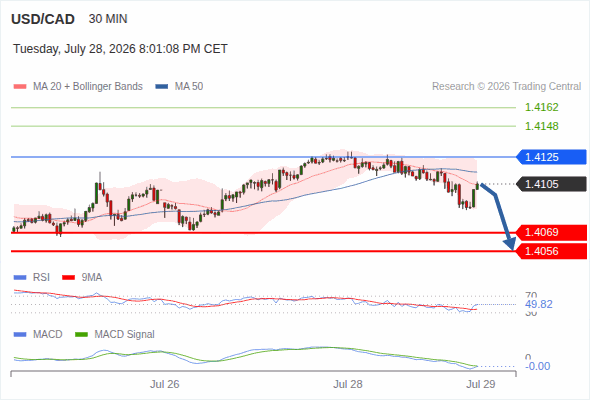
Task: Click the MACD value -0.00
Action: pyautogui.click(x=537, y=366)
